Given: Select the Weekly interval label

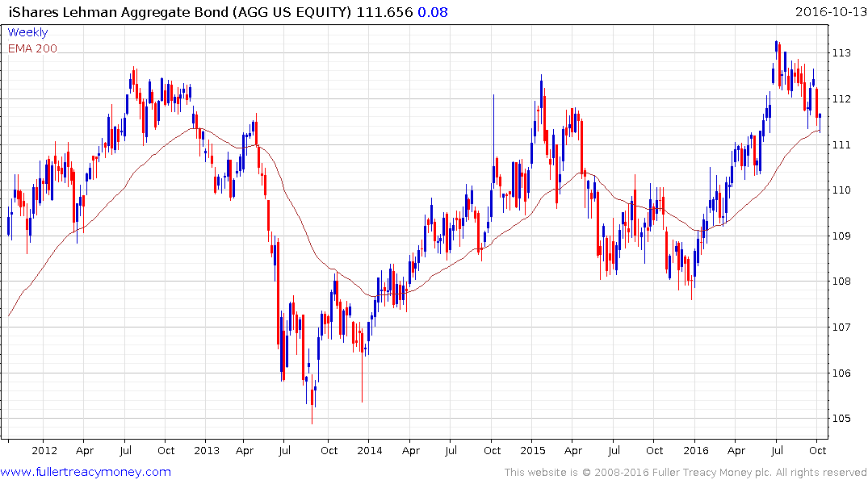Looking at the screenshot, I should 27,32.
